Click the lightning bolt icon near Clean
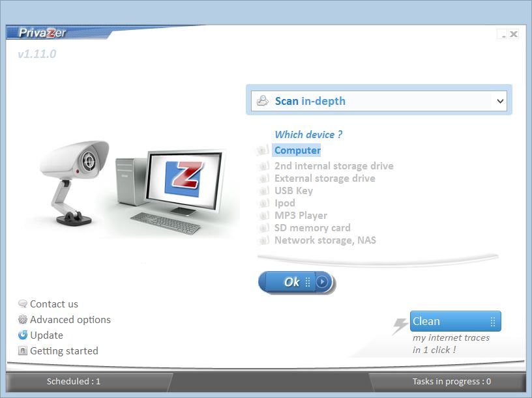 [400, 326]
